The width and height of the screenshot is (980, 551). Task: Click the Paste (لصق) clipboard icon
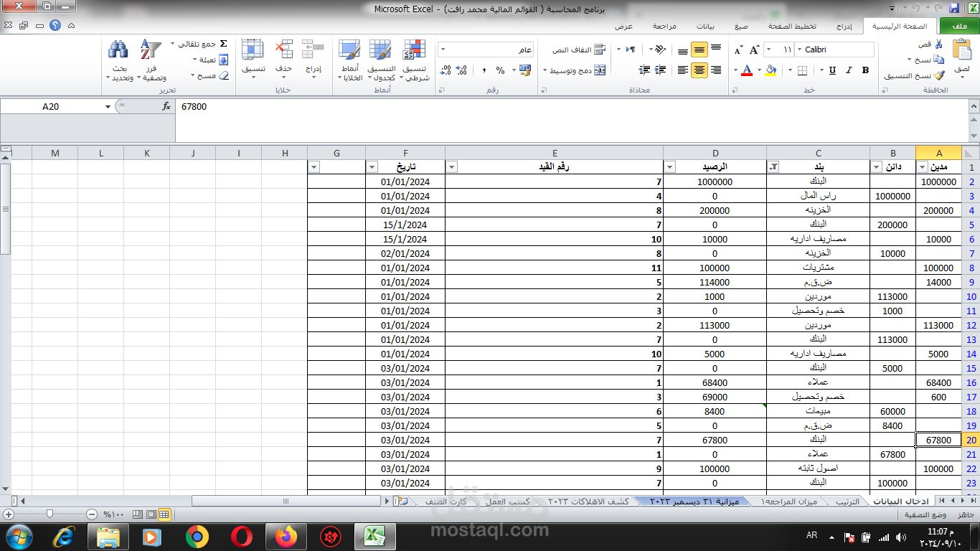pyautogui.click(x=962, y=50)
